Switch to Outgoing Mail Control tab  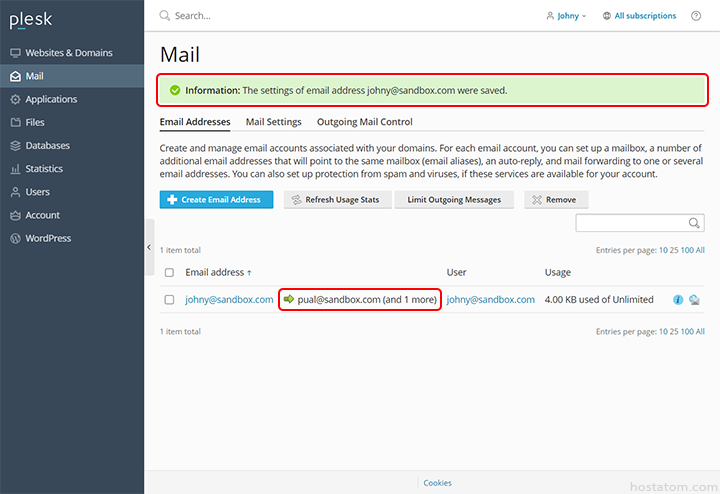pyautogui.click(x=364, y=122)
